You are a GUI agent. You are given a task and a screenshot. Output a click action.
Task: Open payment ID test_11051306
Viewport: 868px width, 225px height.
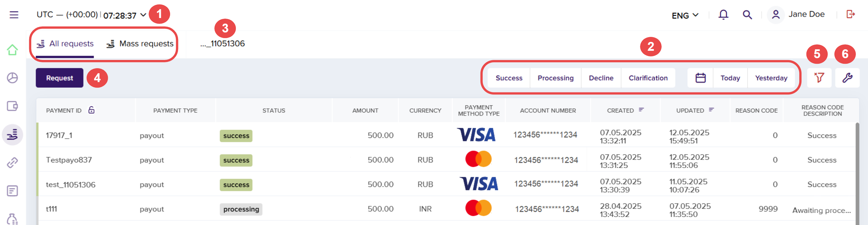click(70, 185)
